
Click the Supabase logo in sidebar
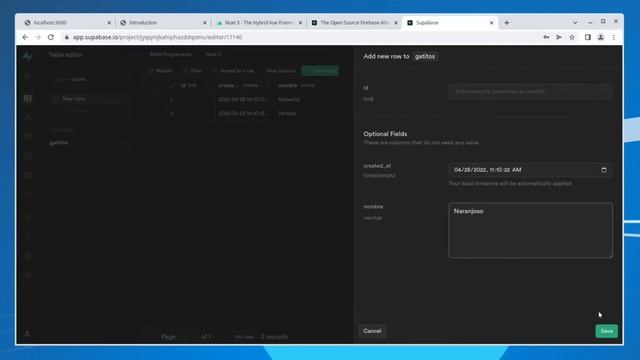click(x=27, y=56)
